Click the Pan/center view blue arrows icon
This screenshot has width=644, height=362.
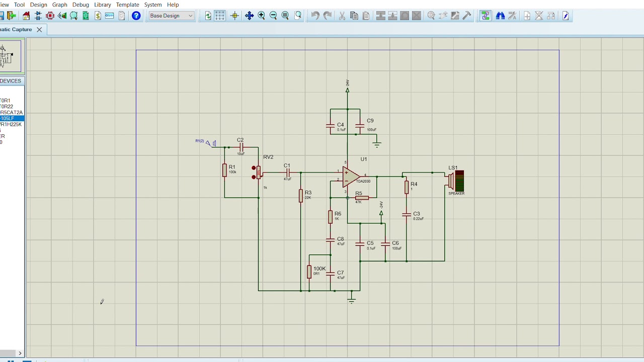pyautogui.click(x=249, y=16)
